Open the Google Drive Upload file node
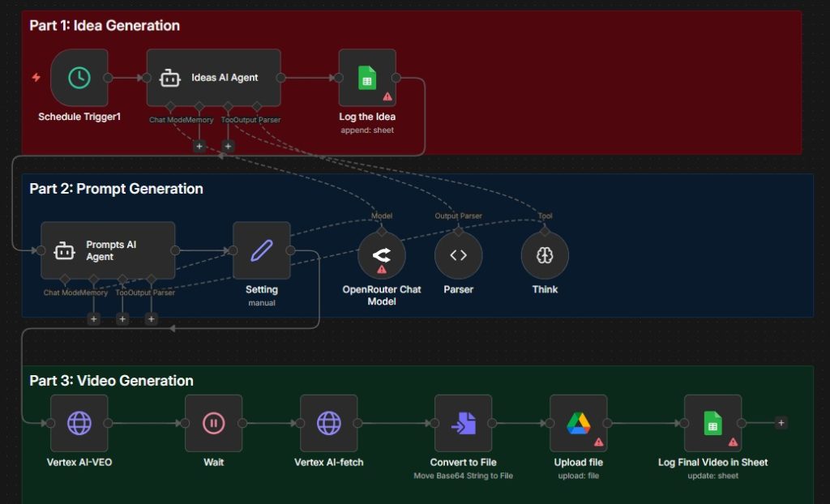 (579, 423)
